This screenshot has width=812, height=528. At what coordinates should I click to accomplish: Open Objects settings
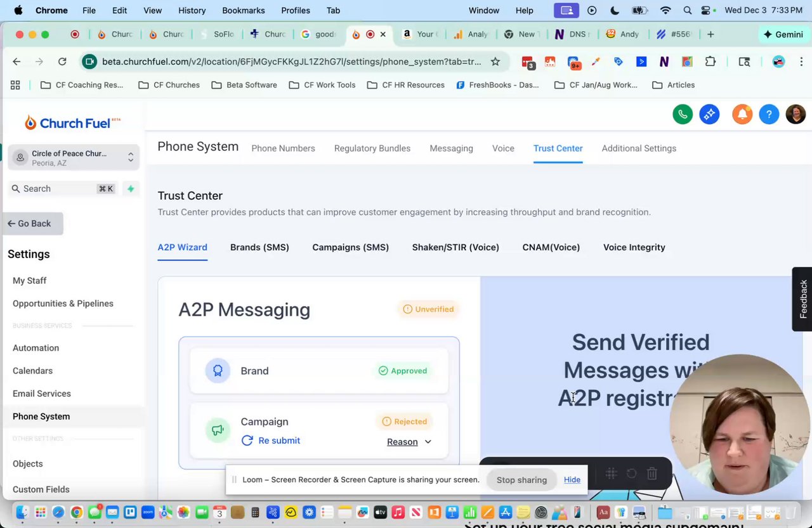coord(27,464)
